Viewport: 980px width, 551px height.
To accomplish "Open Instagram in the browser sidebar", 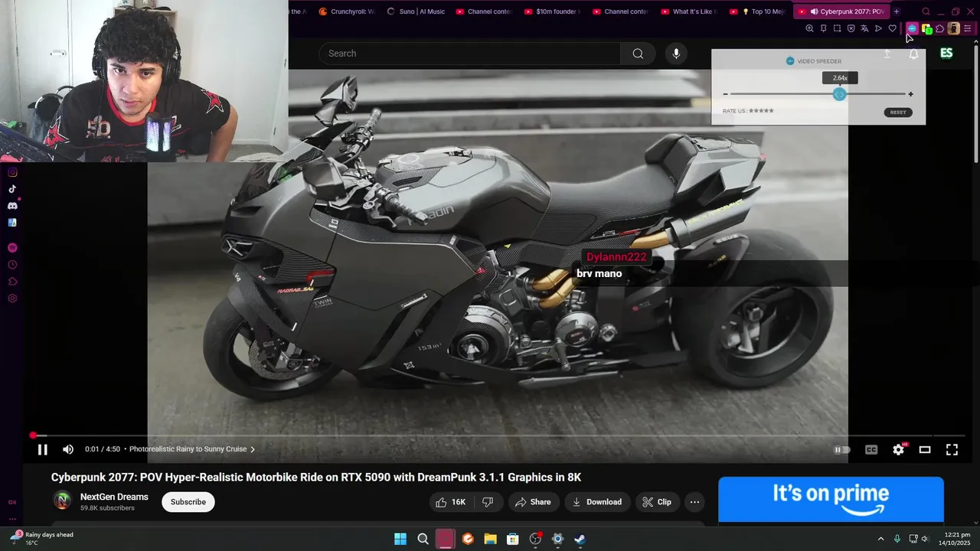I will tap(12, 172).
